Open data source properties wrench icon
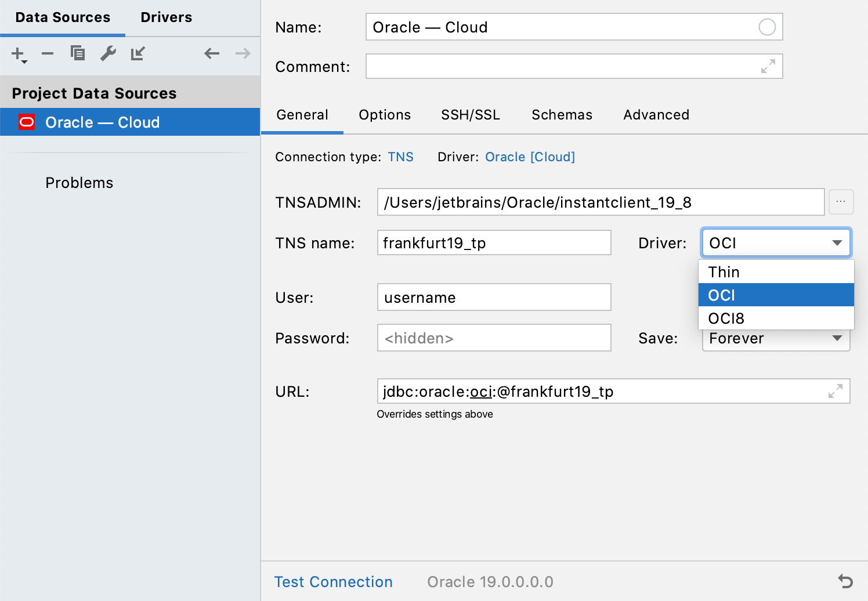 pyautogui.click(x=108, y=53)
